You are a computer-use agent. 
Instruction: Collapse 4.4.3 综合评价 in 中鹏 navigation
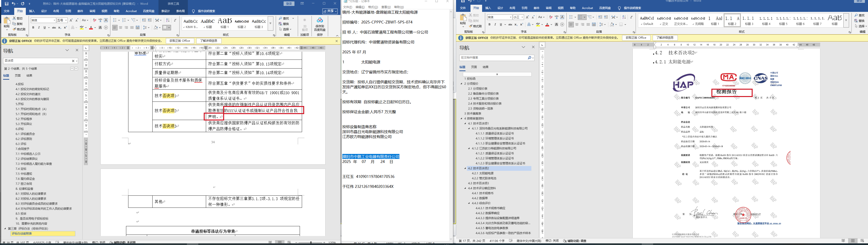pos(469,203)
